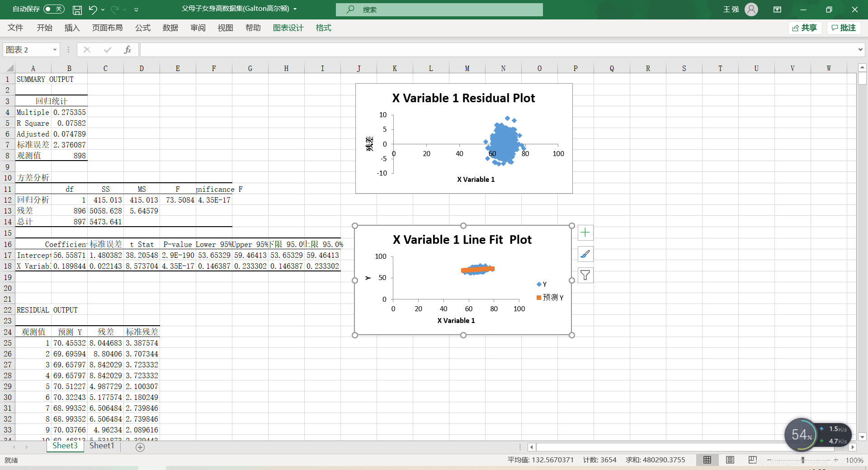This screenshot has height=470, width=868.
Task: Click the Redo arrow icon
Action: click(x=115, y=9)
